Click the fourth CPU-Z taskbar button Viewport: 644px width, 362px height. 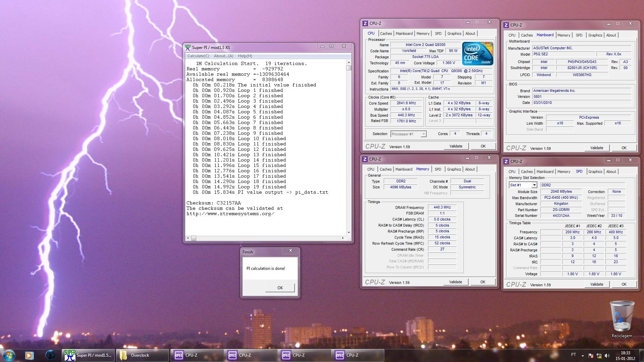point(358,355)
